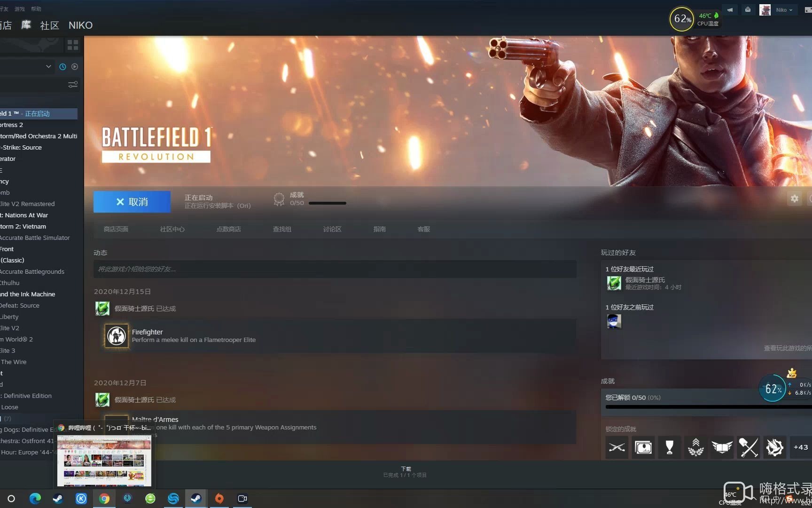The width and height of the screenshot is (812, 508).
Task: Open the Firefighter achievement icon
Action: [x=116, y=336]
